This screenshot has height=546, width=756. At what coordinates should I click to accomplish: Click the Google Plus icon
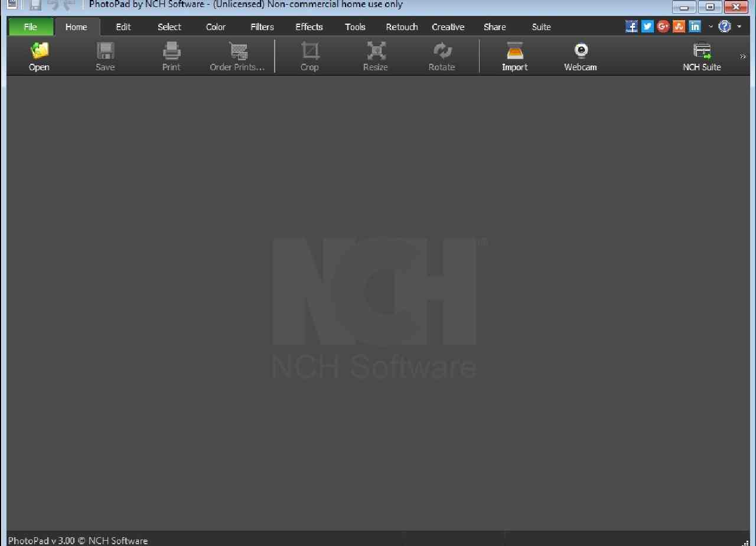[663, 26]
